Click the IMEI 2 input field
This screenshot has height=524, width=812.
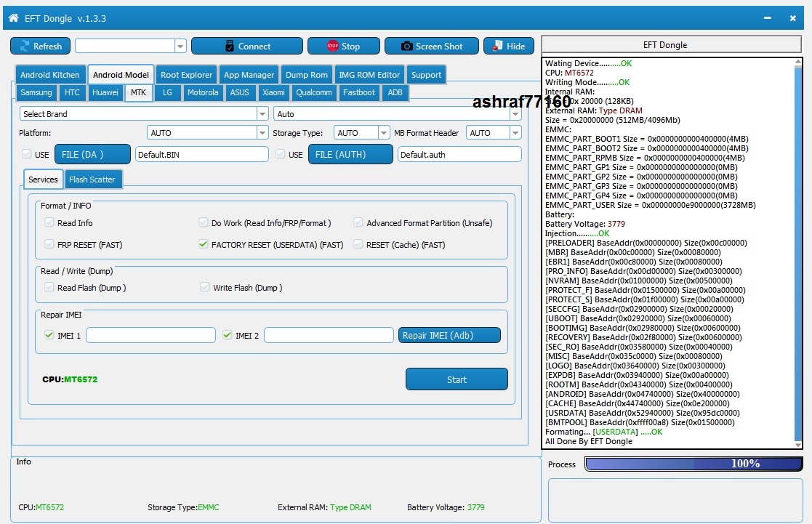pos(329,335)
